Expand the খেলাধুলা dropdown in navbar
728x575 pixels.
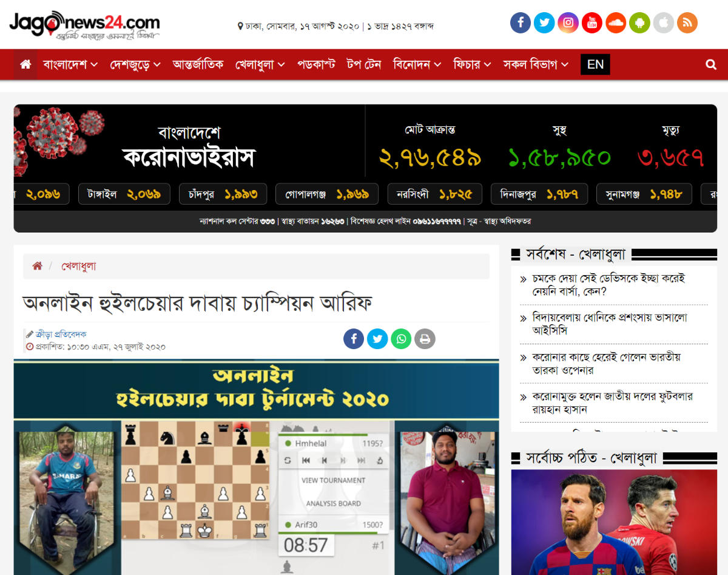pyautogui.click(x=260, y=64)
